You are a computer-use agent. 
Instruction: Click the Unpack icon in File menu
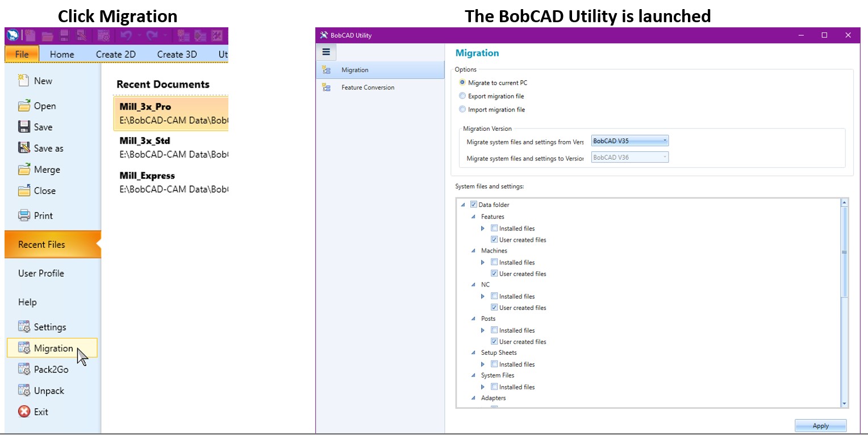[24, 390]
